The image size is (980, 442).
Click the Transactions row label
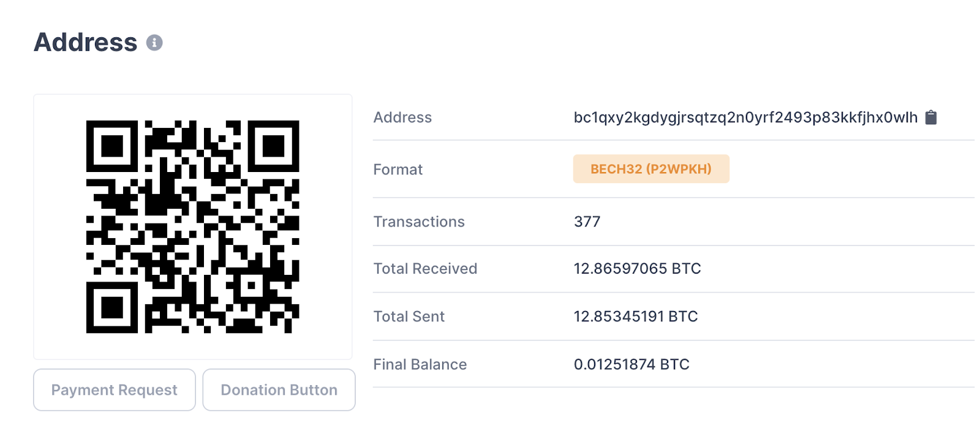click(x=419, y=222)
